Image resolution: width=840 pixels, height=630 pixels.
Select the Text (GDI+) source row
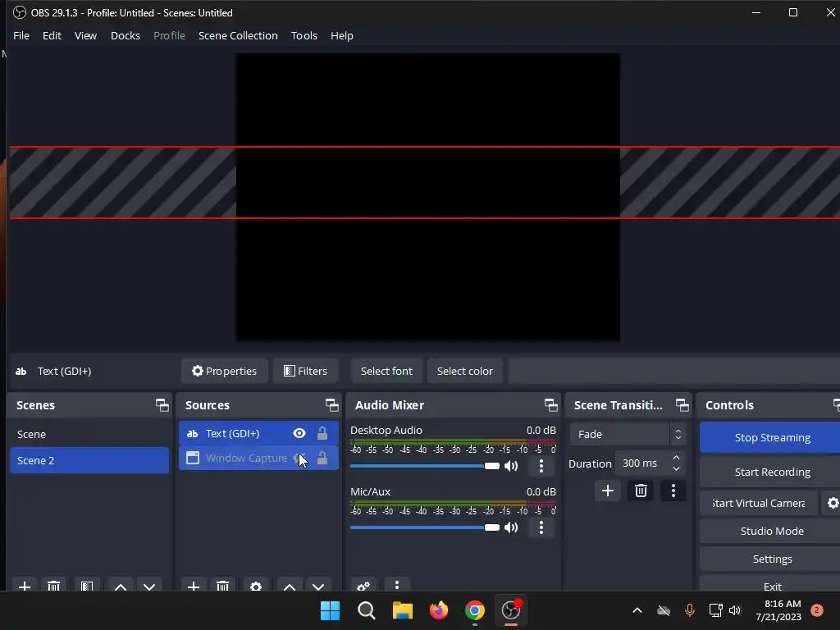[x=258, y=433]
